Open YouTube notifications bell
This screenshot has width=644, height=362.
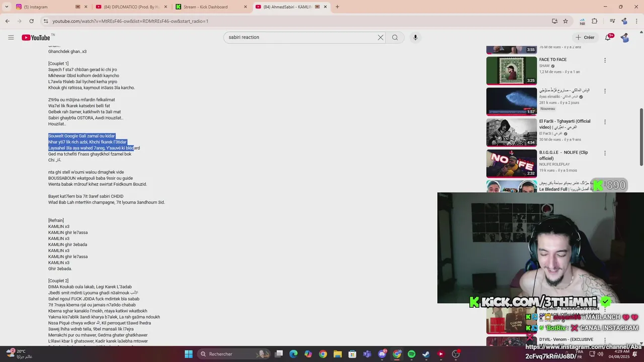click(x=608, y=37)
